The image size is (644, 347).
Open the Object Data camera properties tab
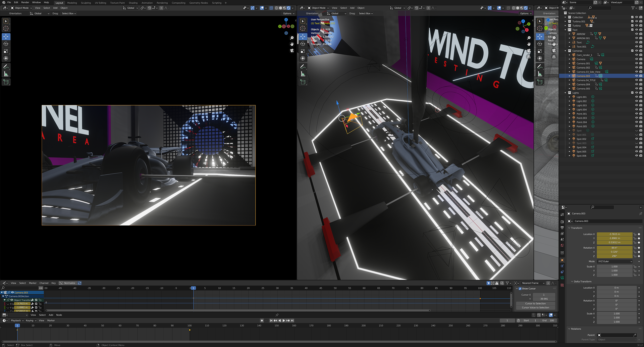562,278
